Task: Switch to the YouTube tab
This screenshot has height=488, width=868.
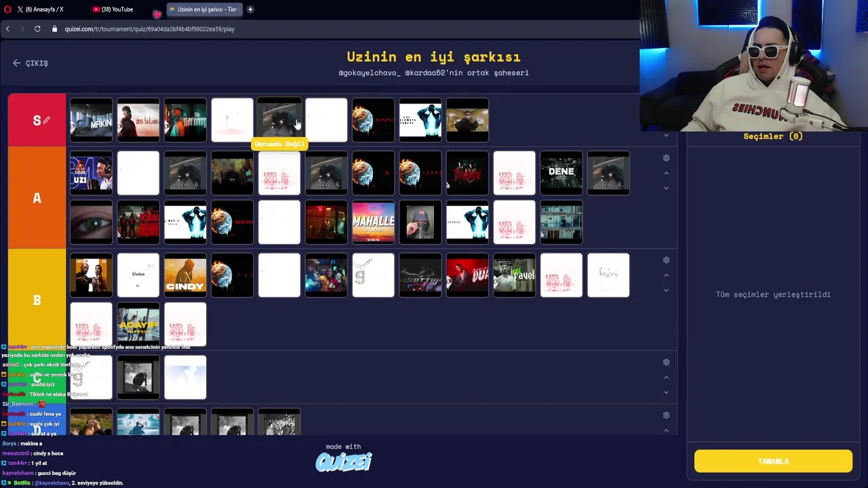Action: point(117,9)
